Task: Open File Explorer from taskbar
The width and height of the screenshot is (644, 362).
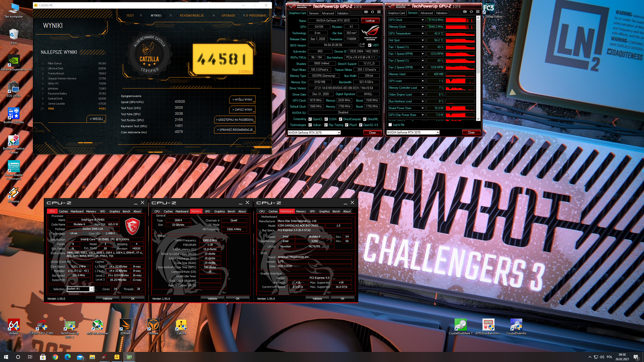Action: 92,357
